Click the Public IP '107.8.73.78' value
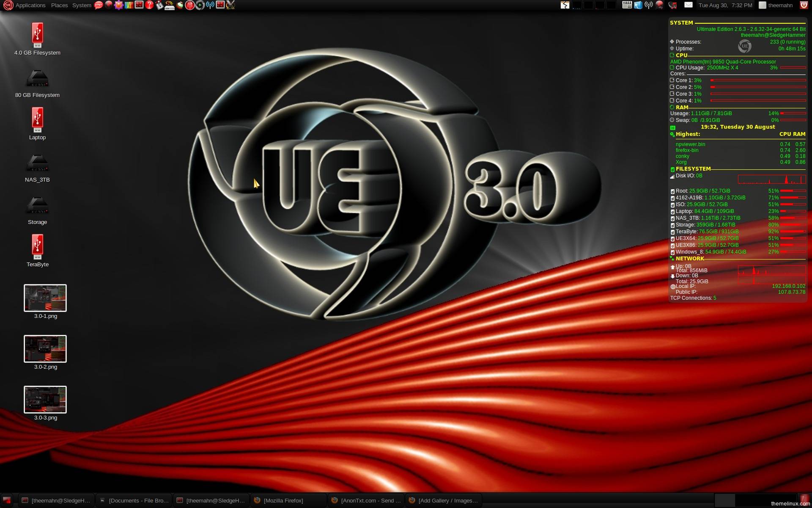The image size is (812, 508). [x=792, y=292]
